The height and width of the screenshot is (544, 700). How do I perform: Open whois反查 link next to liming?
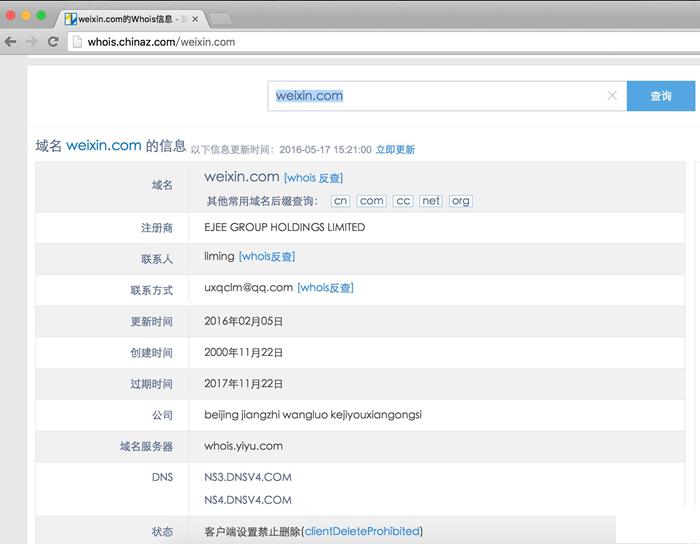click(x=267, y=257)
